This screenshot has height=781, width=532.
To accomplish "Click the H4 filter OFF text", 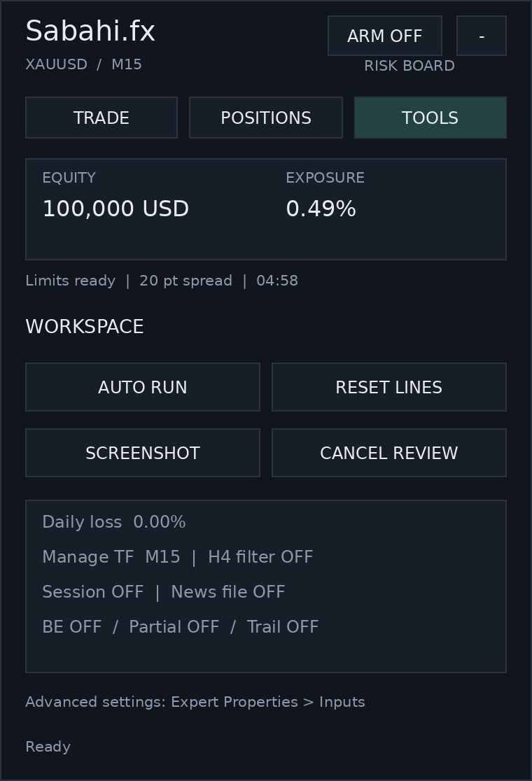I will click(260, 557).
